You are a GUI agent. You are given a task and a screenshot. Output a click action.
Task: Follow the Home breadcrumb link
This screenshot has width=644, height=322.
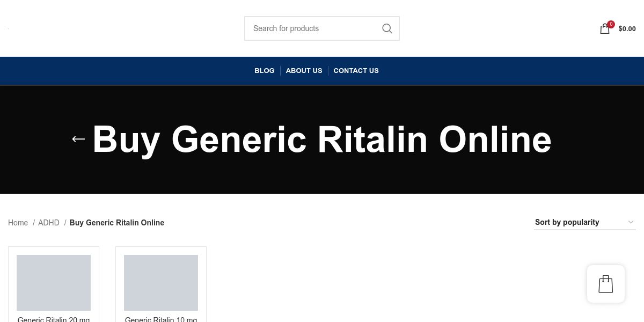pos(18,223)
